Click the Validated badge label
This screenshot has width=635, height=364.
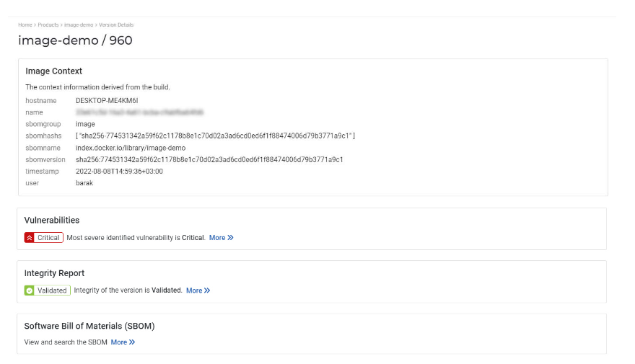pyautogui.click(x=52, y=290)
